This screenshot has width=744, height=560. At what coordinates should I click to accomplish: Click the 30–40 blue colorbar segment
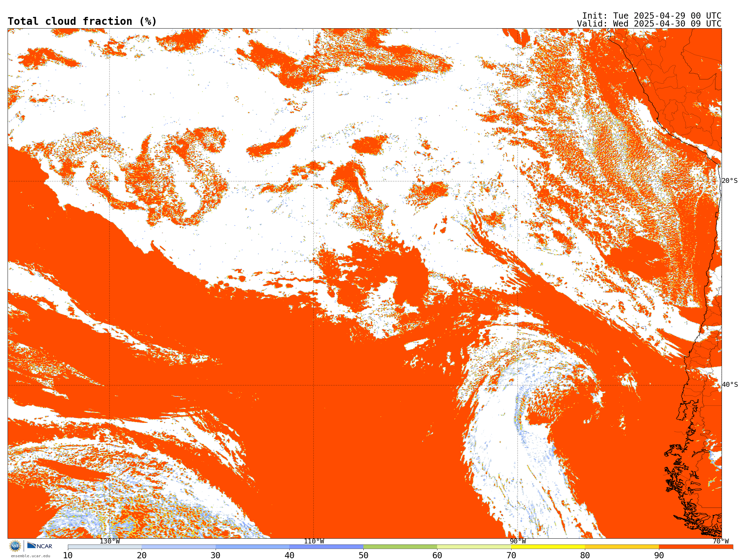(x=252, y=547)
